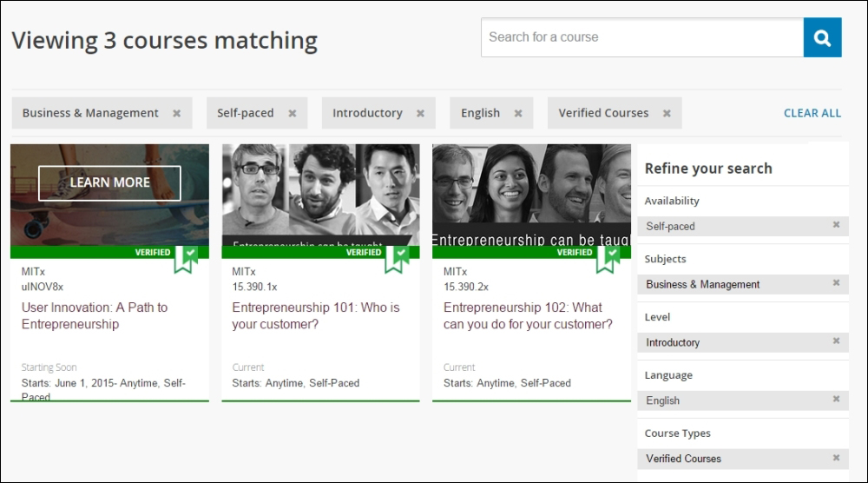The width and height of the screenshot is (868, 483).
Task: Click the Entrepreneurship 102 course thumbnail
Action: 531,195
